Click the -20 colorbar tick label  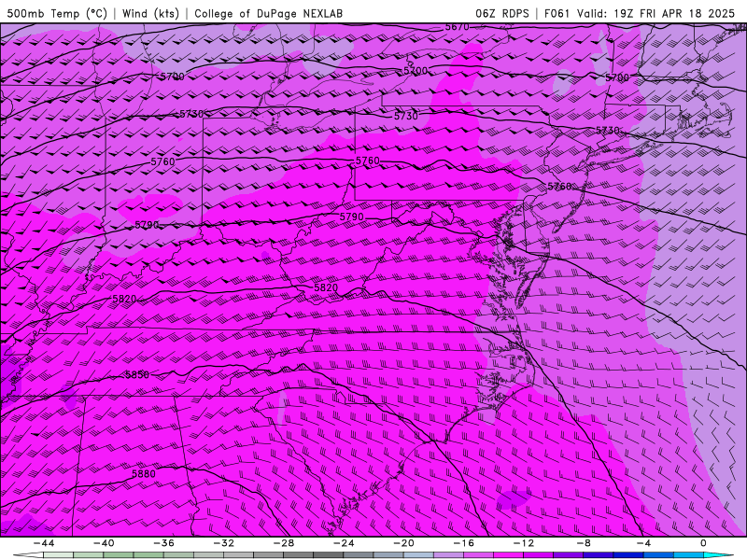pos(403,543)
